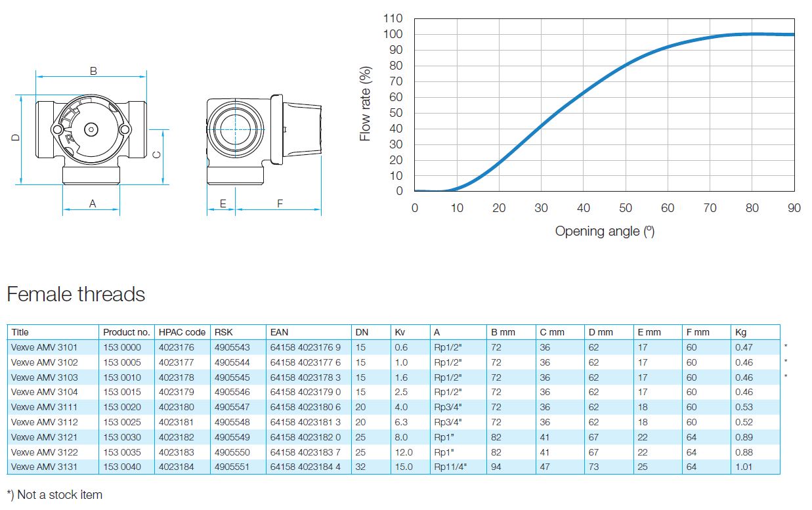The image size is (812, 510).
Task: Select the Kv value 15.0 cell
Action: click(x=404, y=467)
